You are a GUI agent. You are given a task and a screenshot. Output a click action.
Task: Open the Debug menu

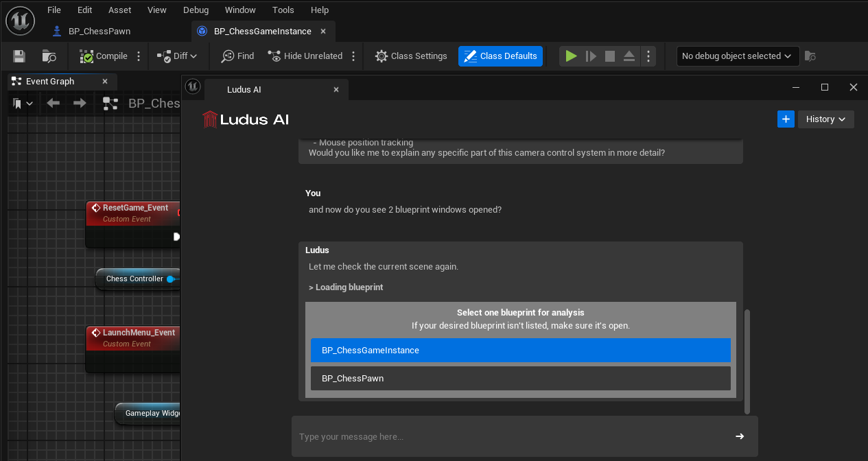[x=196, y=10]
